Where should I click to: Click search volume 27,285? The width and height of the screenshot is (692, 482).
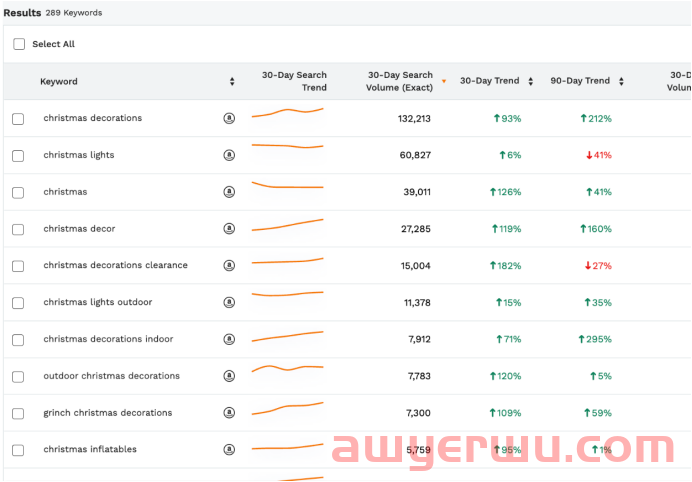click(x=416, y=229)
